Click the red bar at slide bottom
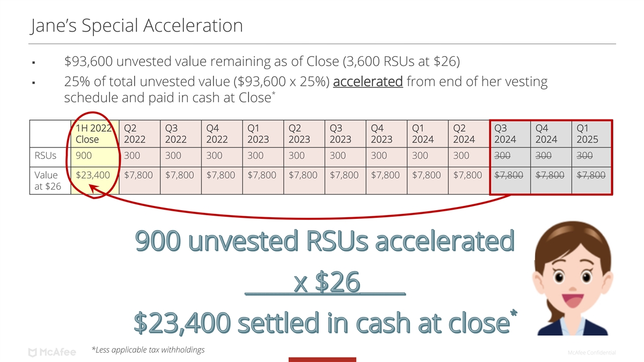 coord(322,359)
